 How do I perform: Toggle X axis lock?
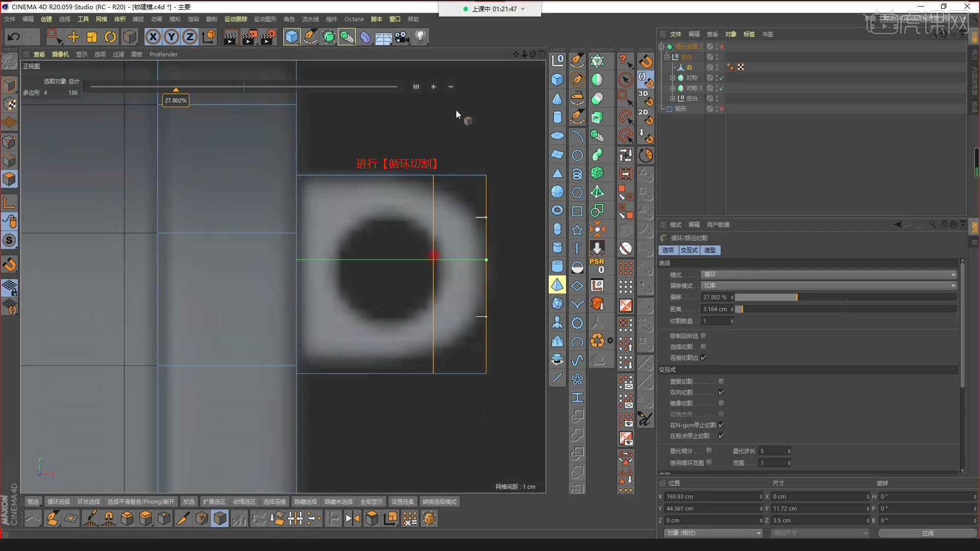(153, 37)
